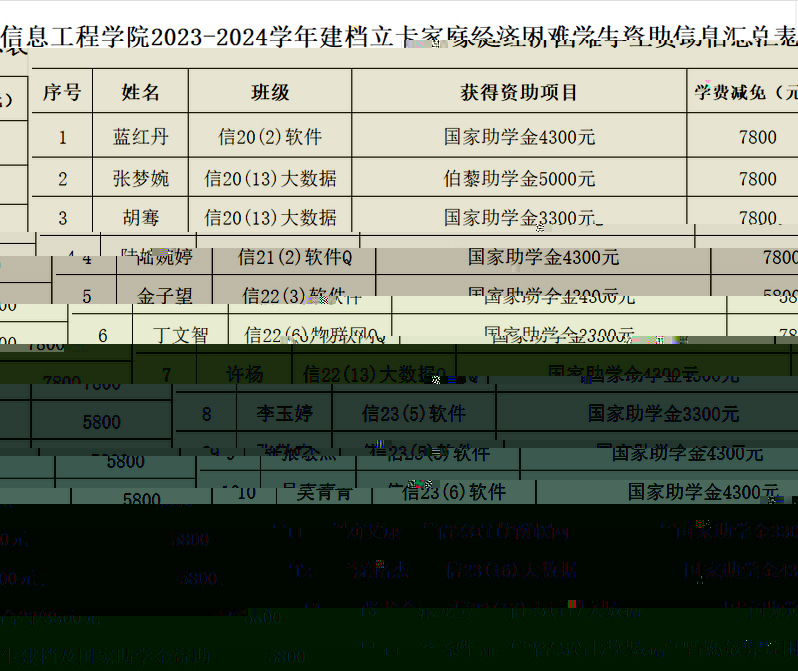Click the 7800 cell in 张梦婉's row
The height and width of the screenshot is (671, 798).
coord(757,179)
